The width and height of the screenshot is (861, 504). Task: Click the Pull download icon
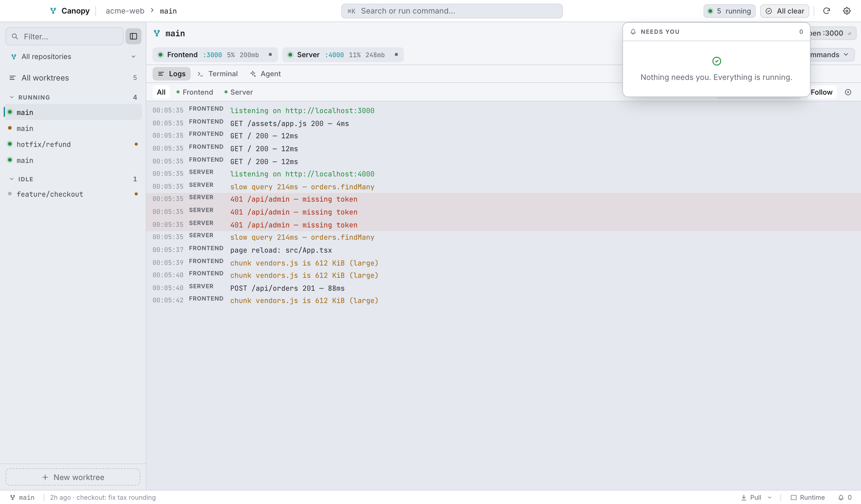click(744, 498)
